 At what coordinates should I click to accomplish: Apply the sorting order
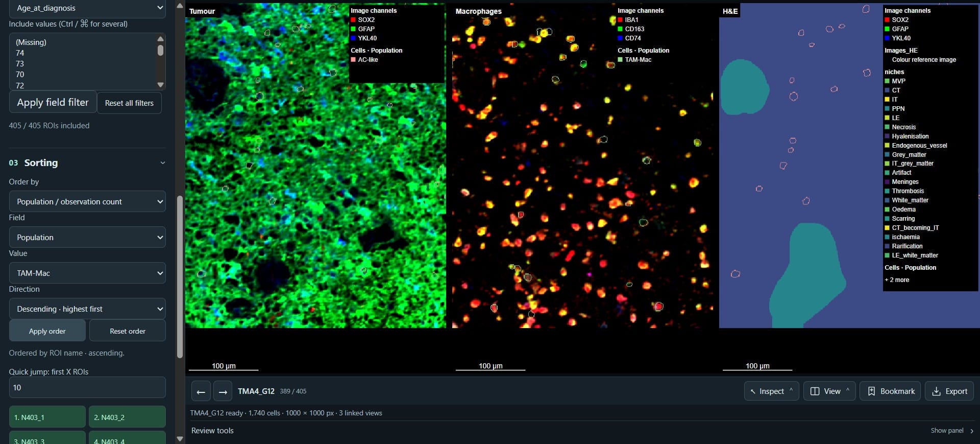(47, 331)
